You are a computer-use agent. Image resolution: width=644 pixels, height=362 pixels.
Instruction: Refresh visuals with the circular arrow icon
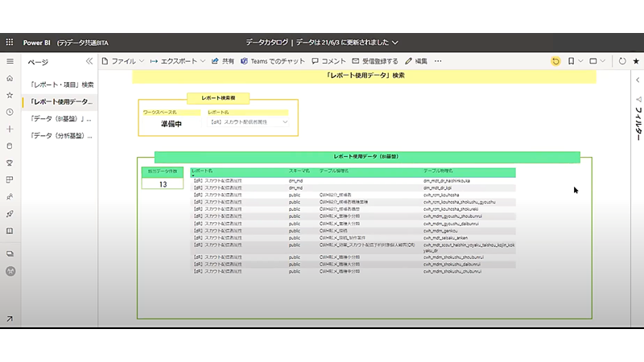(622, 61)
